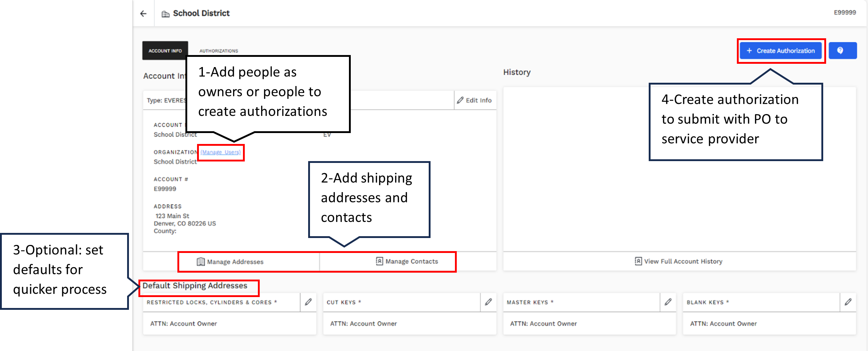Click the history icon on View Full Account History

[x=638, y=261]
